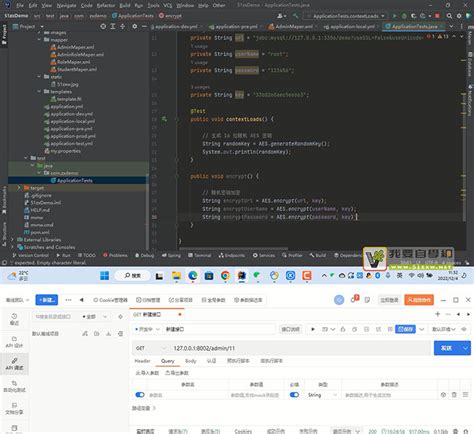Run ApplicationTests with the green play icon
Image resolution: width=474 pixels, height=434 pixels.
[395, 16]
